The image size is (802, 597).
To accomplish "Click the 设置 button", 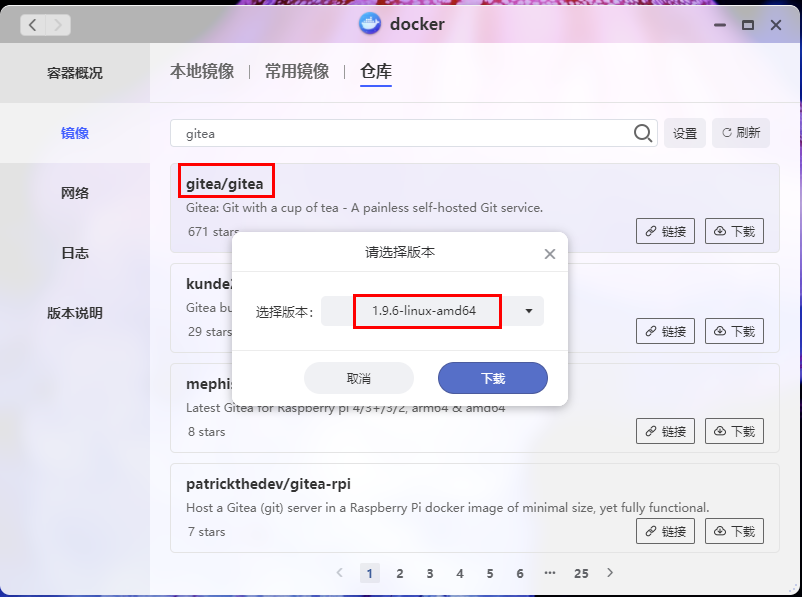I will pyautogui.click(x=685, y=133).
